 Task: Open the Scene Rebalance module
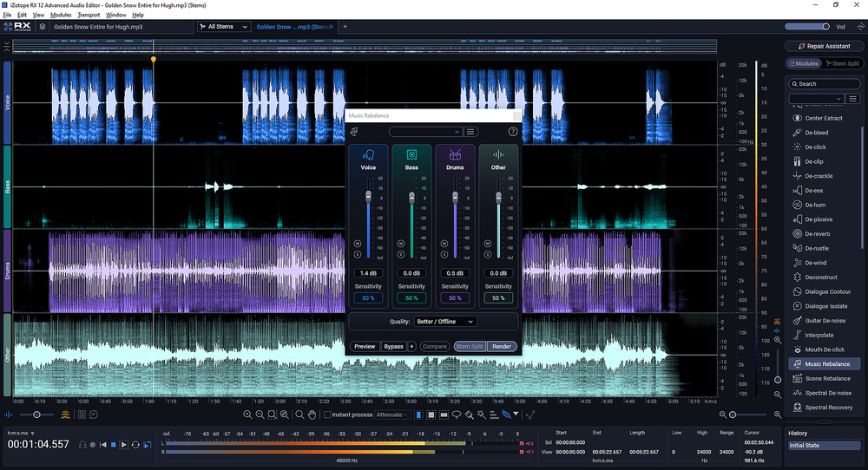(824, 378)
